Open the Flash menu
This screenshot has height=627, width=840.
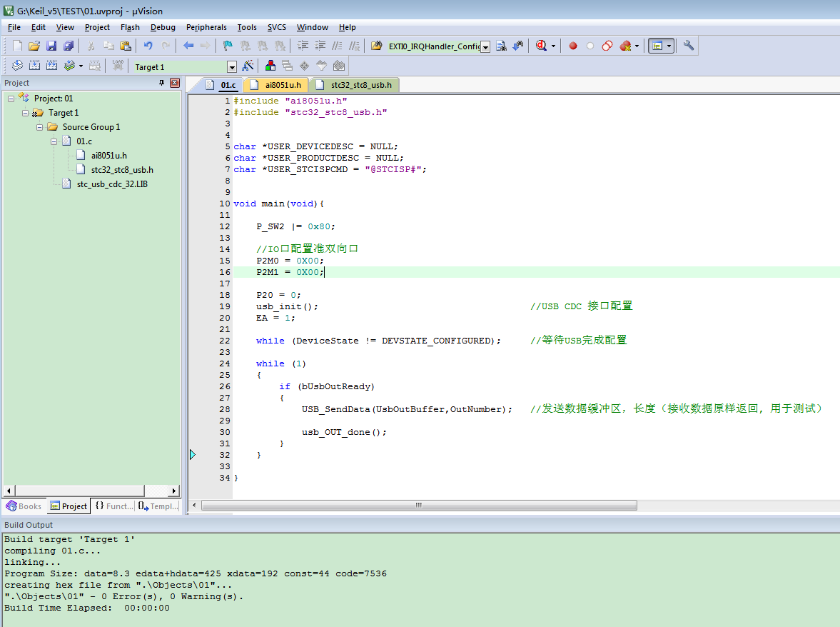130,27
